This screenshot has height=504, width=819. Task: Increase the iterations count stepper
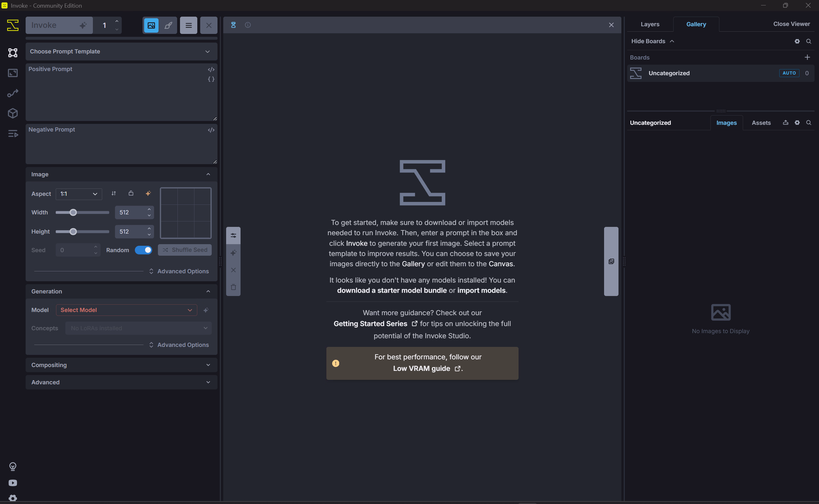point(117,21)
